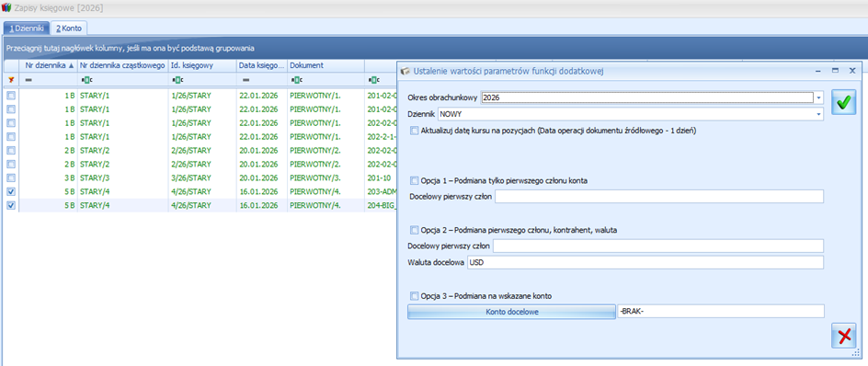Click the -BRAK- target account field
The image size is (868, 366).
[721, 311]
